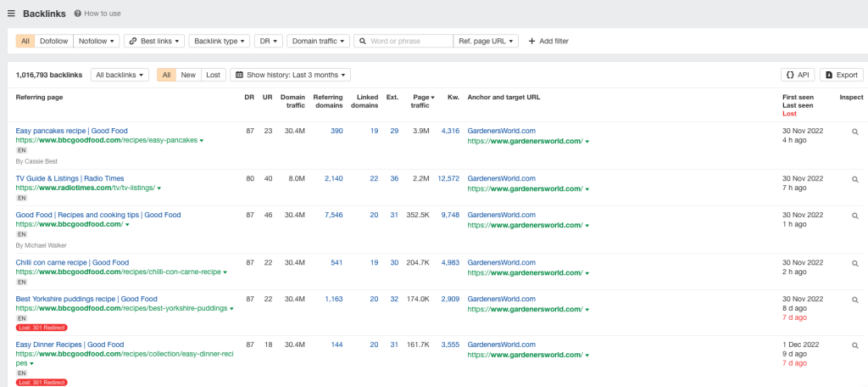Open the All backlinks dropdown
This screenshot has width=868, height=387.
pyautogui.click(x=120, y=75)
